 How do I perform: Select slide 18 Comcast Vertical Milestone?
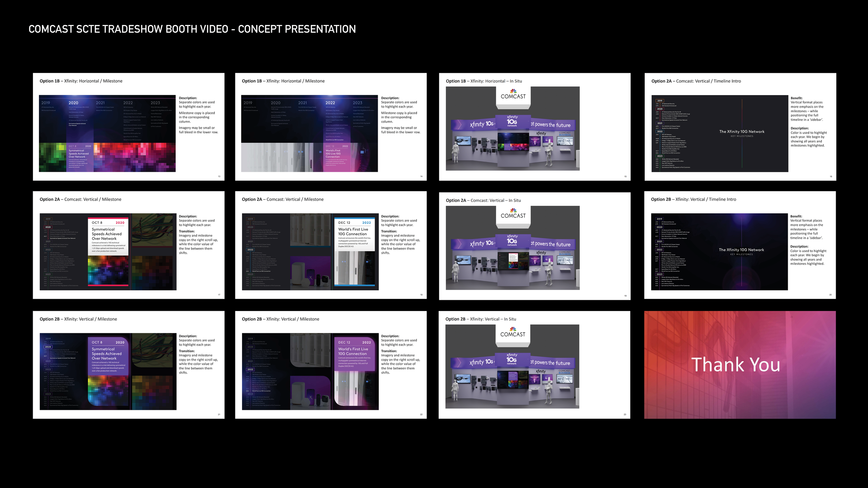[331, 245]
